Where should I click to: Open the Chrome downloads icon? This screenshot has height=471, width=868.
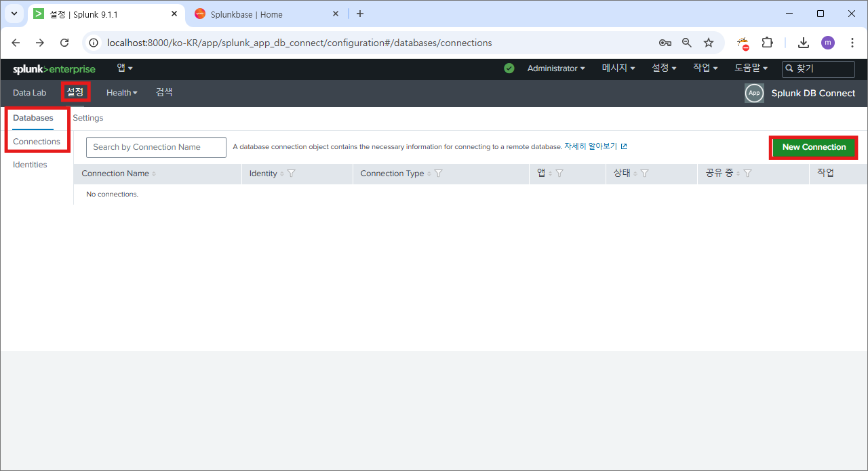pos(804,43)
